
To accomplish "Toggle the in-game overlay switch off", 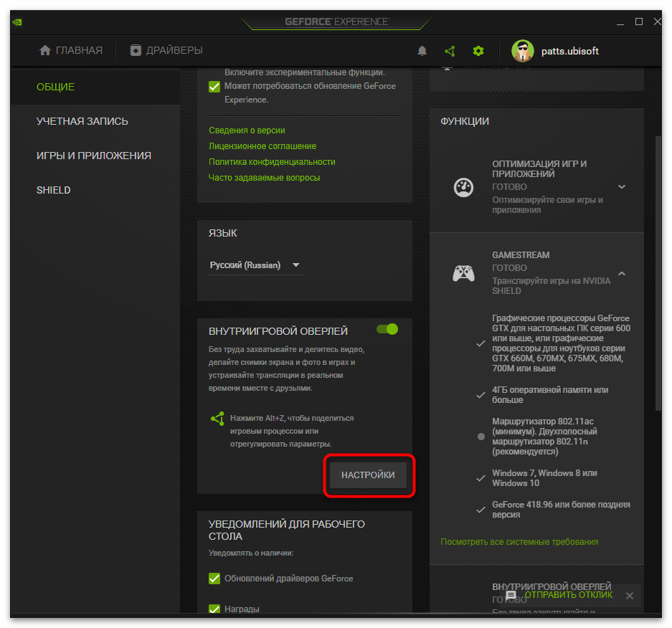I will (x=387, y=329).
